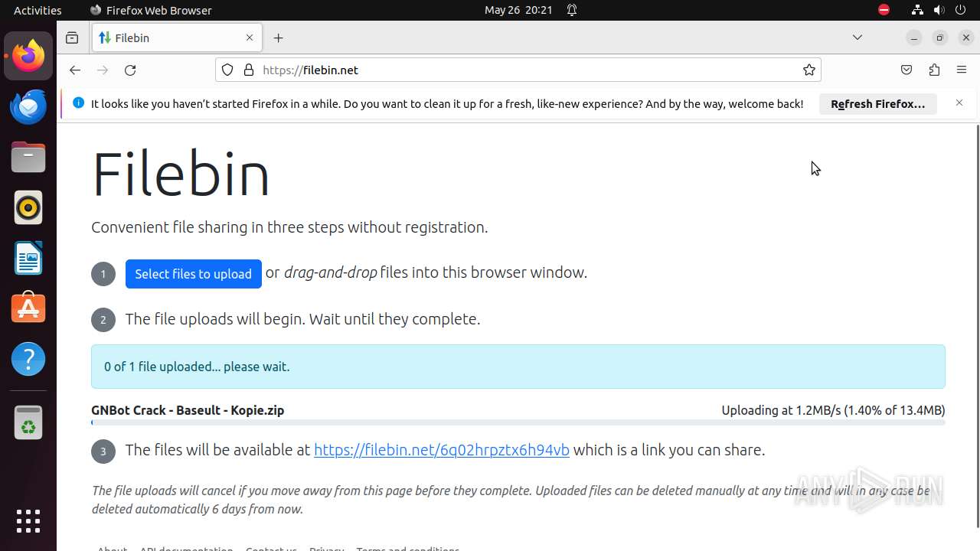The image size is (980, 551).
Task: Click the URL address bar
Action: [x=518, y=70]
